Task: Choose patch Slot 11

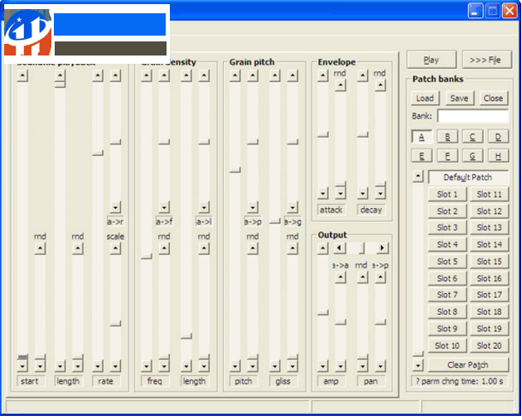Action: click(x=489, y=194)
